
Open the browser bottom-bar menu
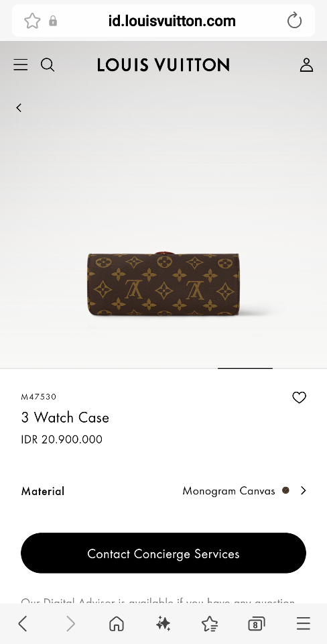303,623
